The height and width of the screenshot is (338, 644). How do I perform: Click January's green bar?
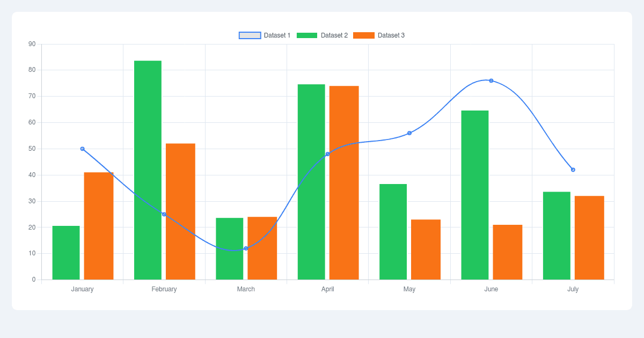(x=66, y=252)
